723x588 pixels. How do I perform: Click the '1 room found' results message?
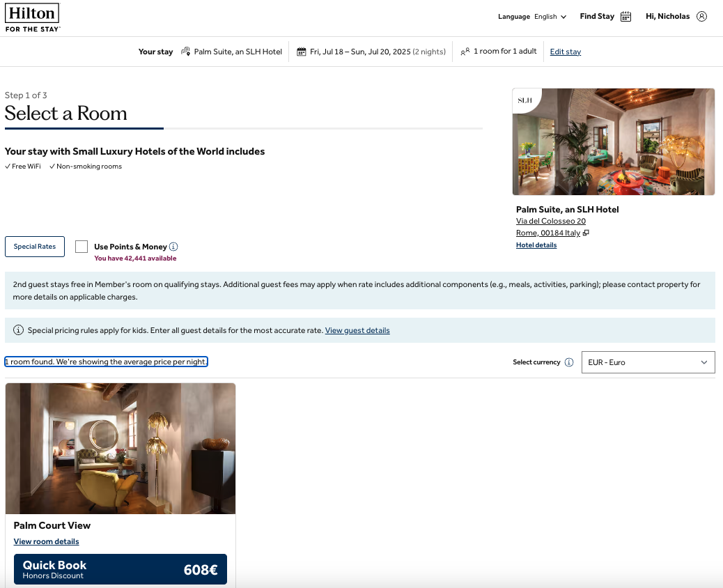click(106, 362)
